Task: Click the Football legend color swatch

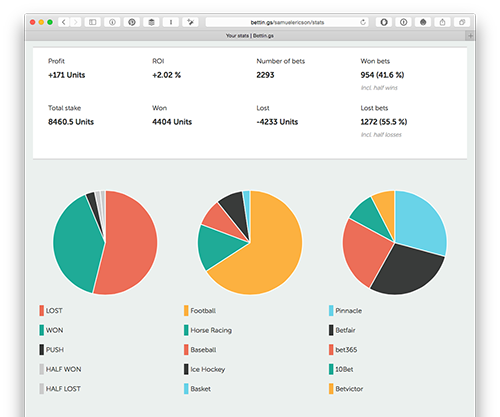Action: pos(186,311)
